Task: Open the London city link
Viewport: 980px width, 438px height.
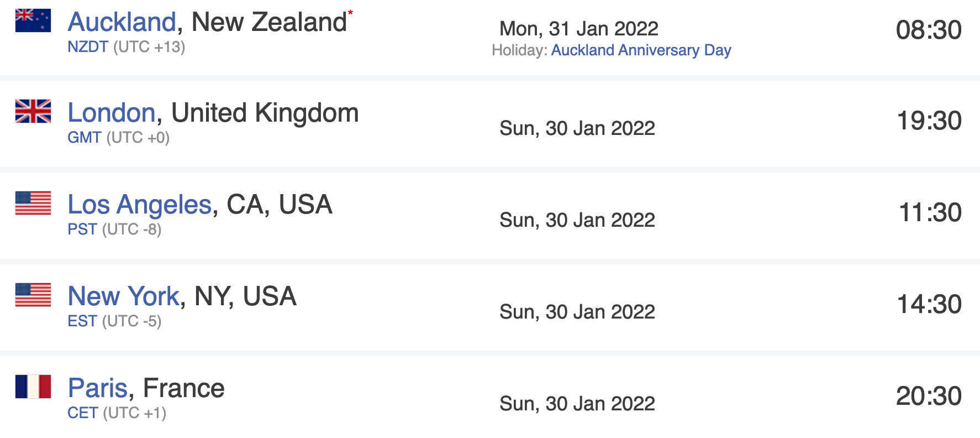Action: pos(111,113)
